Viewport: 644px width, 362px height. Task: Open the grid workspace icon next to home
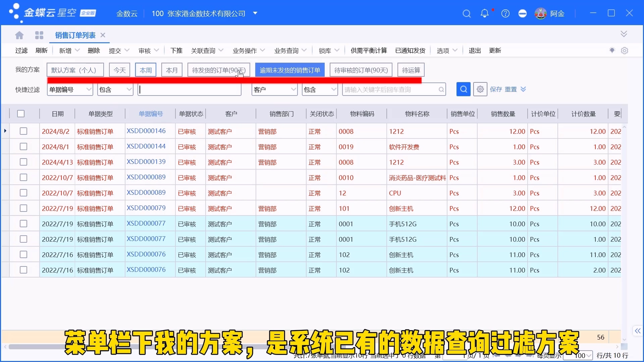pos(39,35)
